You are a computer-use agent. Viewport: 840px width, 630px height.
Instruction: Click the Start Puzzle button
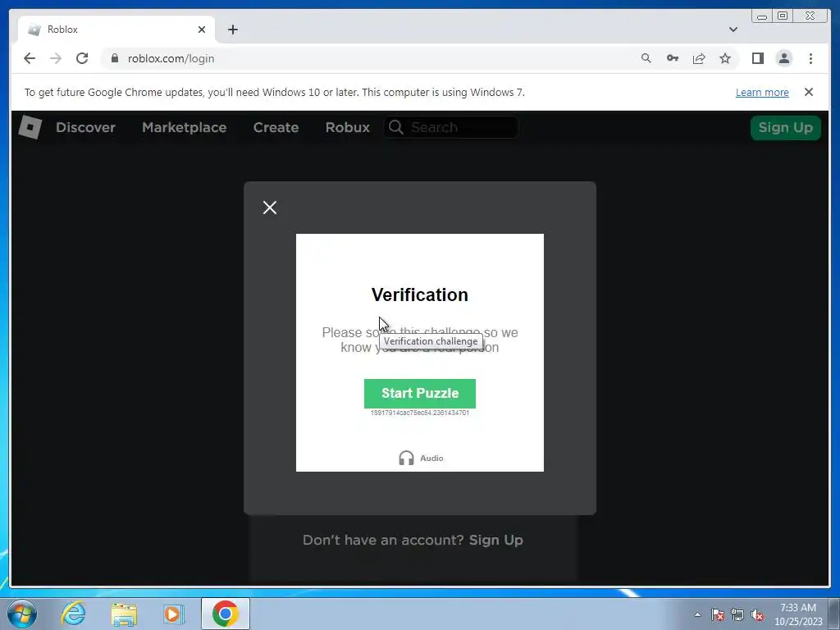[419, 393]
